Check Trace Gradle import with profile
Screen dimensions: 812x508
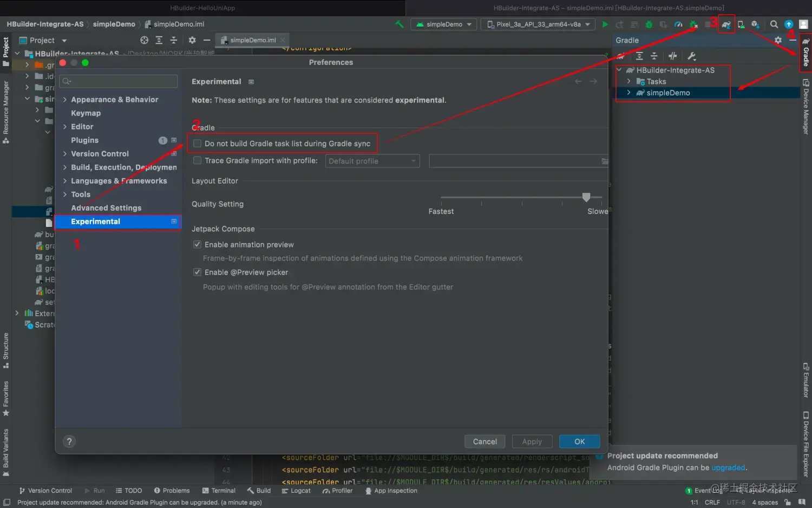click(x=198, y=160)
